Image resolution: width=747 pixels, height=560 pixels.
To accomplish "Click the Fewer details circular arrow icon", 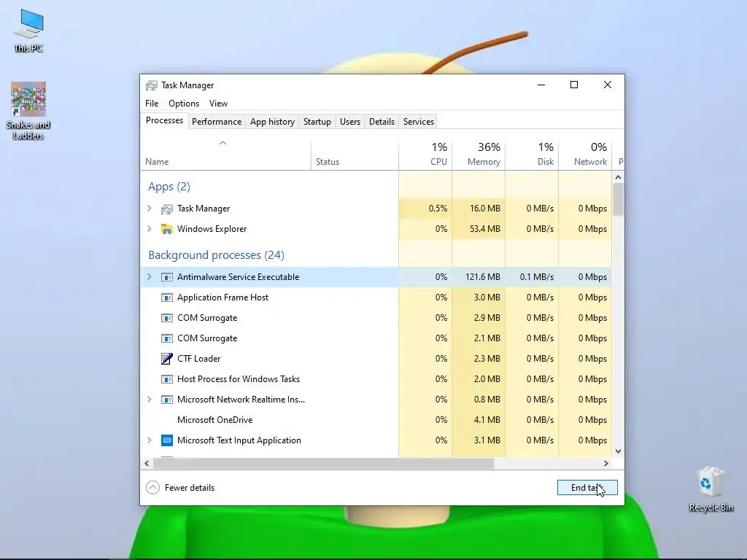I will pos(152,488).
